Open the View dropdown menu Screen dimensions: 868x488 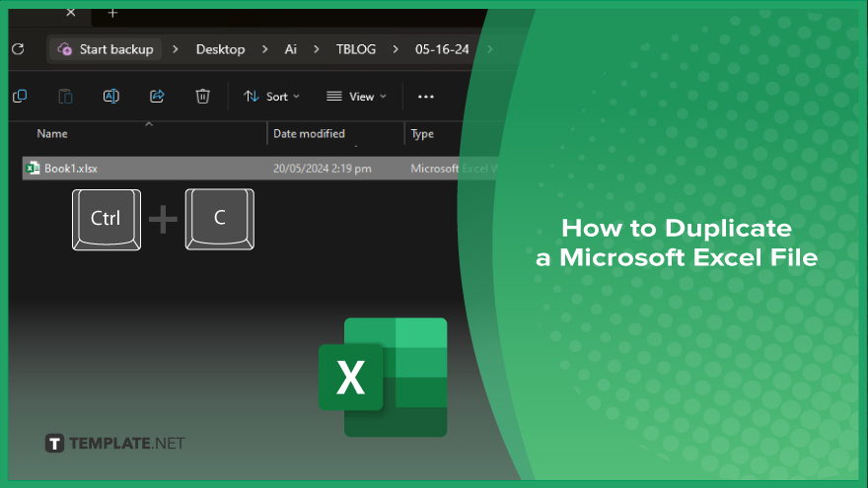356,97
